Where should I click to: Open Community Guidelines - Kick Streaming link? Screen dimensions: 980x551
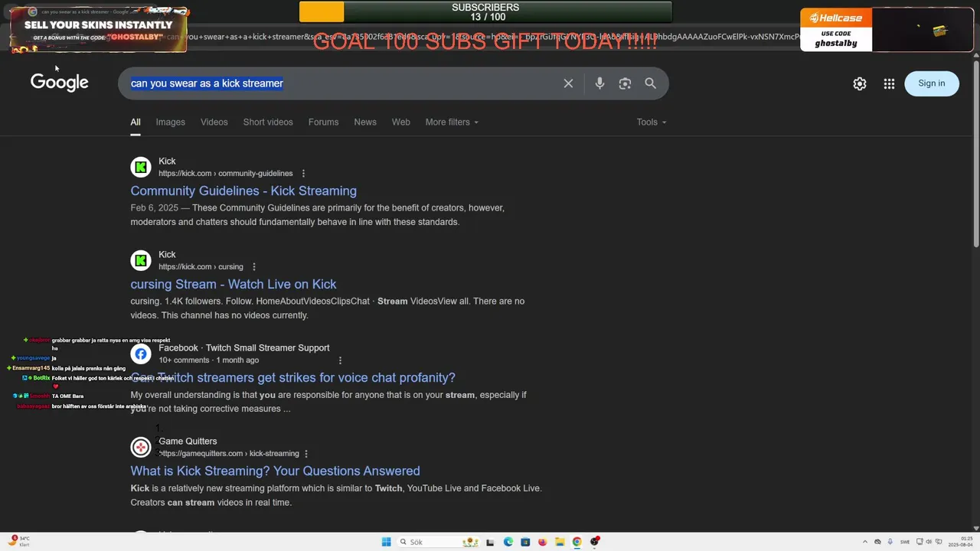[243, 191]
